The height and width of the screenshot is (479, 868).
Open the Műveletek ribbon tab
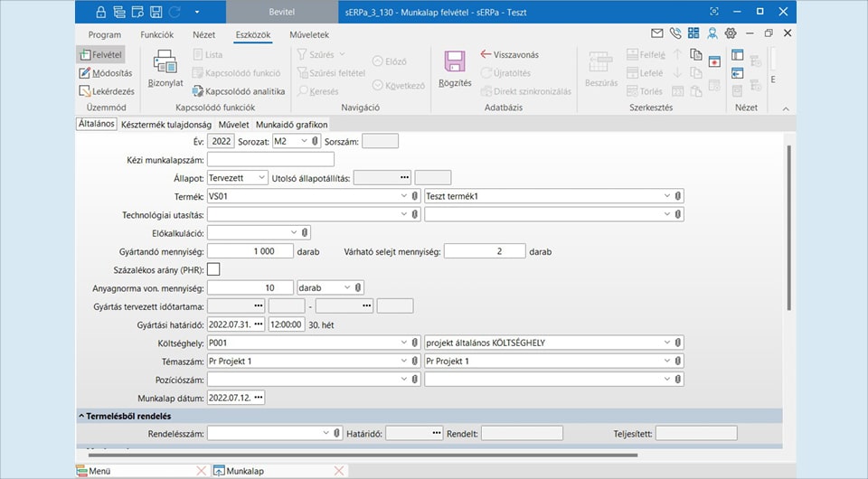coord(309,34)
